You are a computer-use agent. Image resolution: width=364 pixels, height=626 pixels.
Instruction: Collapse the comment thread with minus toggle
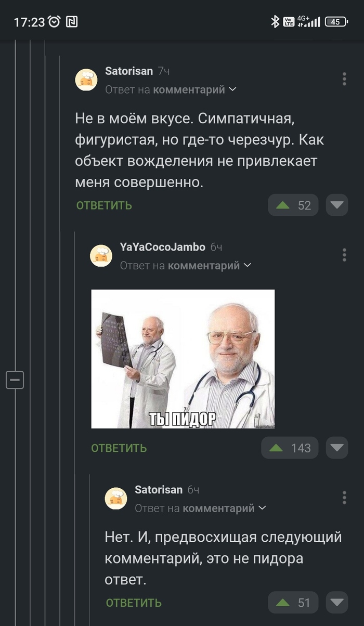click(15, 380)
